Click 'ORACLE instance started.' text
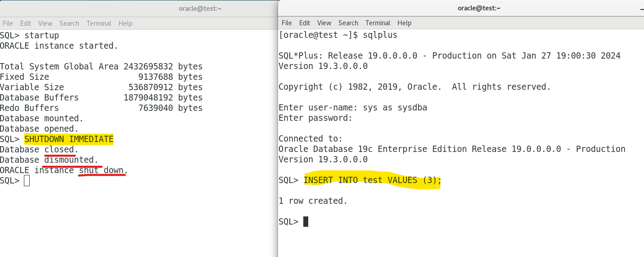 [59, 46]
